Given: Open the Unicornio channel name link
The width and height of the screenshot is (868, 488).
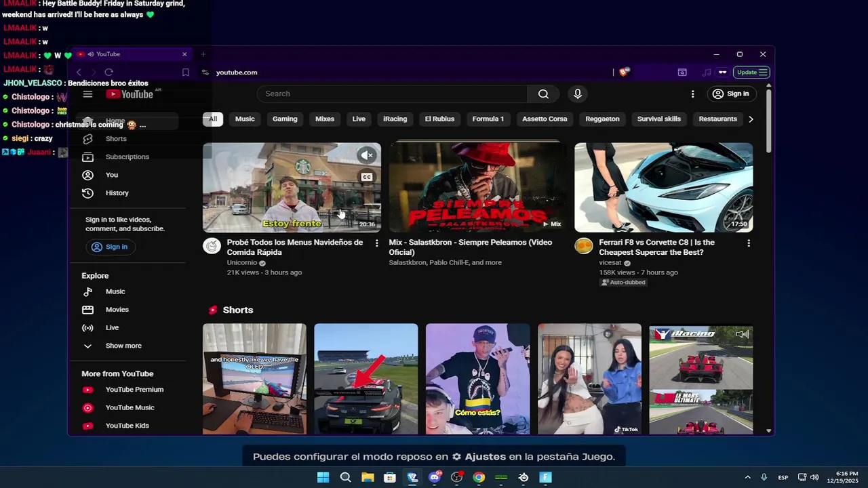Looking at the screenshot, I should [x=242, y=263].
